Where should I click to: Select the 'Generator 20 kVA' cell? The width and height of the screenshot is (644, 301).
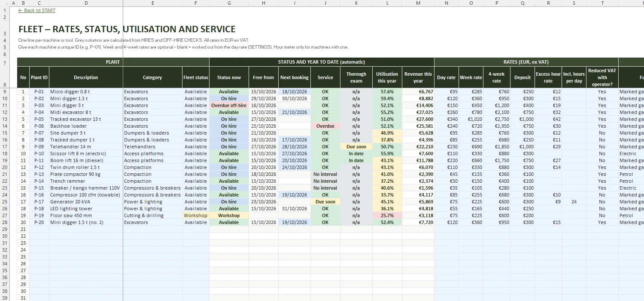tap(86, 202)
